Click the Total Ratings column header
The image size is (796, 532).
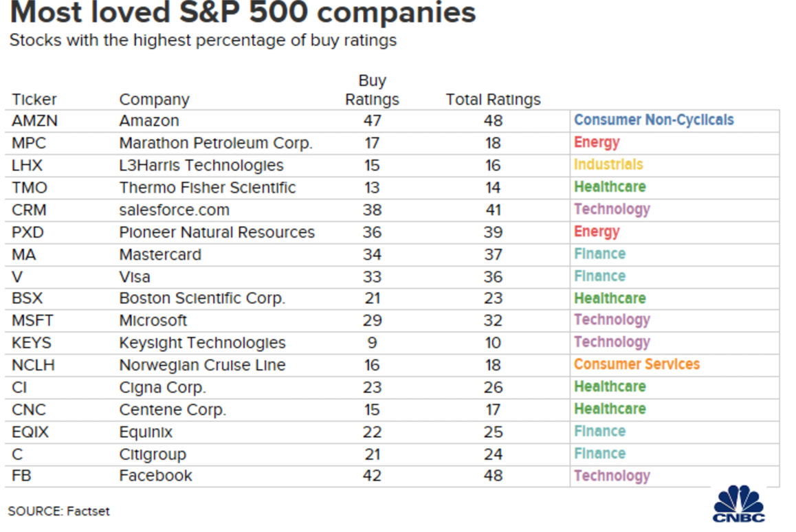pyautogui.click(x=493, y=100)
